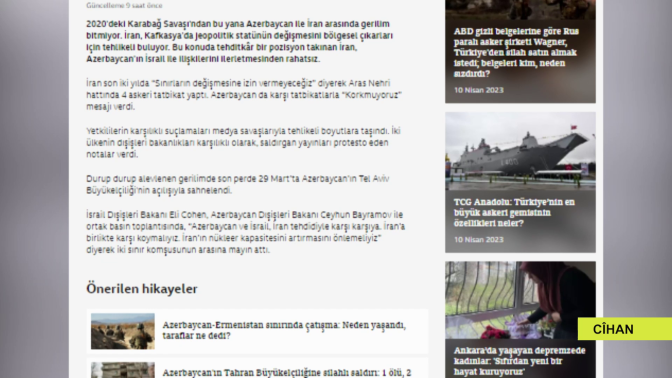Click the date under the Wagner headline

pos(478,90)
